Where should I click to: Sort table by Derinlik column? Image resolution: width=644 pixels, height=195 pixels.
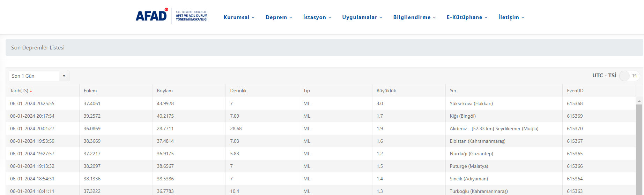point(238,91)
